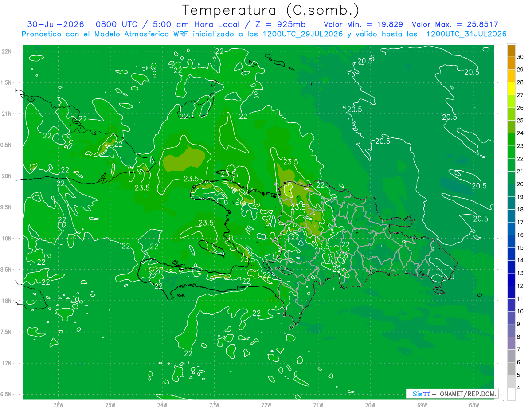This screenshot has width=532, height=411.
Task: Click the "69W" longitude axis label
Action: pyautogui.click(x=422, y=405)
